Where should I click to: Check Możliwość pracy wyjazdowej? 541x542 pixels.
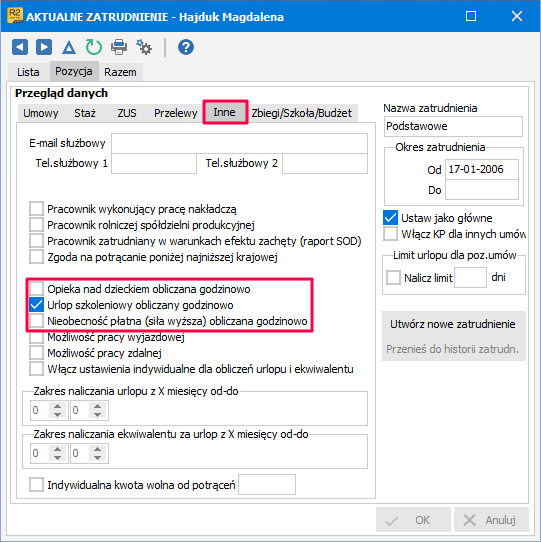point(37,337)
